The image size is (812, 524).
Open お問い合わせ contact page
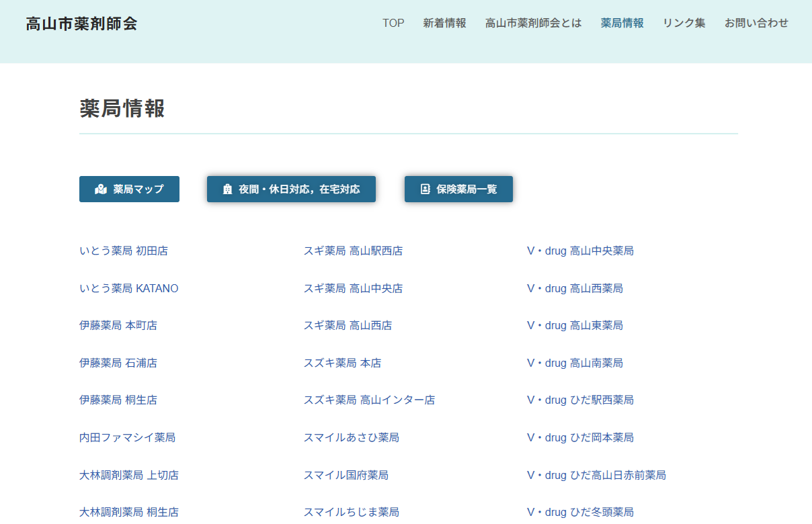click(756, 23)
